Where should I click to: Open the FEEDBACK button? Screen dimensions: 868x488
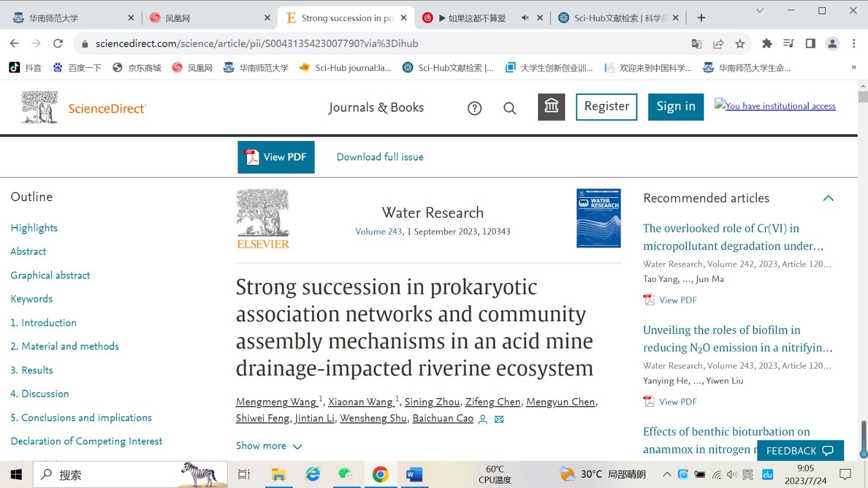pyautogui.click(x=800, y=451)
